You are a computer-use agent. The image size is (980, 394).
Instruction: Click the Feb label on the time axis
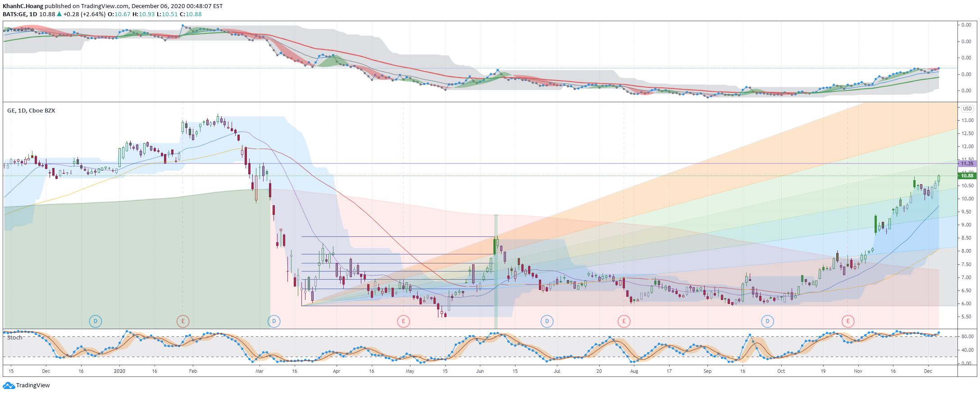pyautogui.click(x=193, y=371)
